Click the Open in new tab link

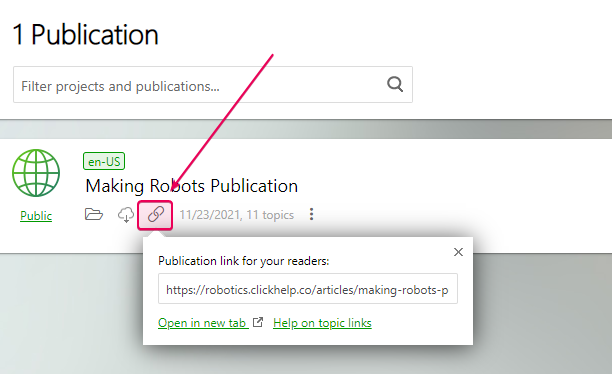[x=203, y=323]
